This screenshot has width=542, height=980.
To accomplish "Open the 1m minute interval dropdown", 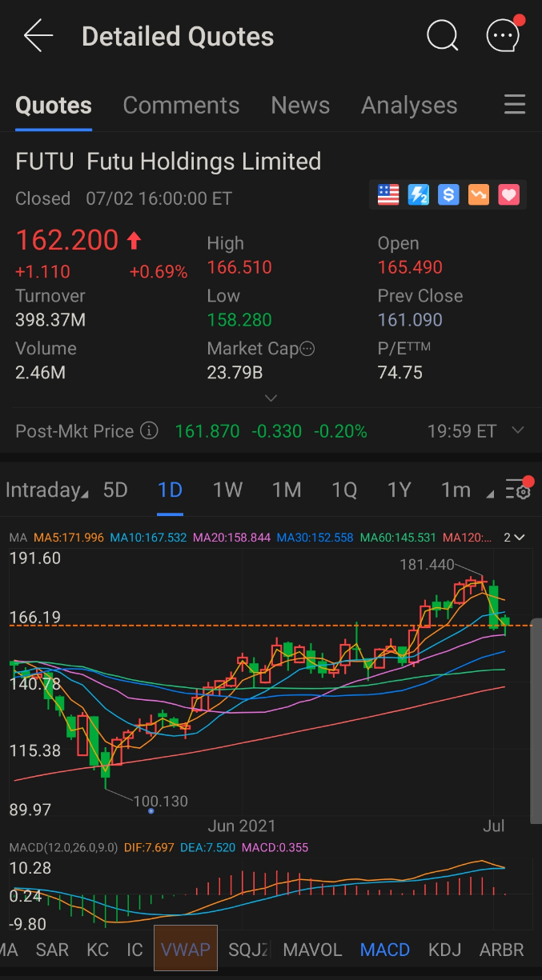I will click(x=466, y=490).
